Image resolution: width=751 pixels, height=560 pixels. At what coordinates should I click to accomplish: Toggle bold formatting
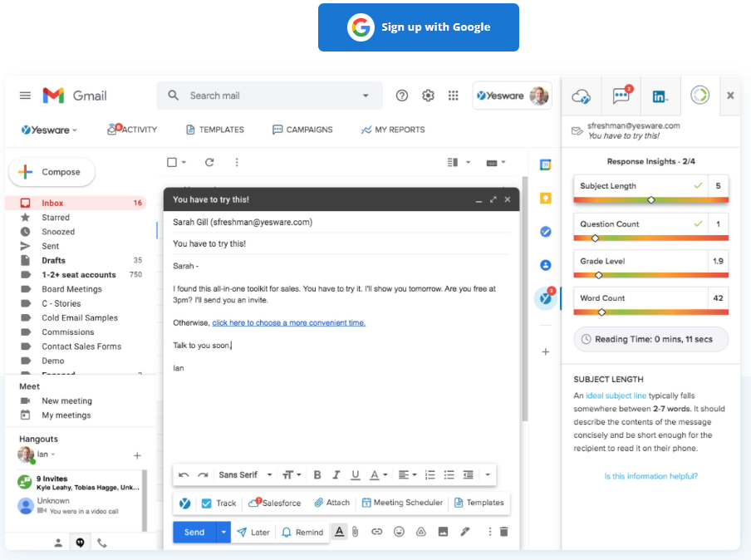click(x=317, y=474)
